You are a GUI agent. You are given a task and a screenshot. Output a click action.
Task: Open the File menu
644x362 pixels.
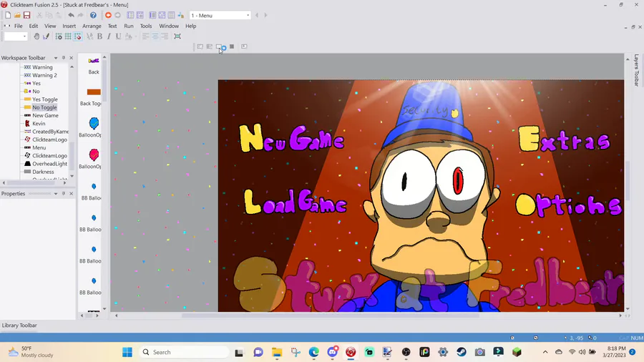pyautogui.click(x=19, y=26)
